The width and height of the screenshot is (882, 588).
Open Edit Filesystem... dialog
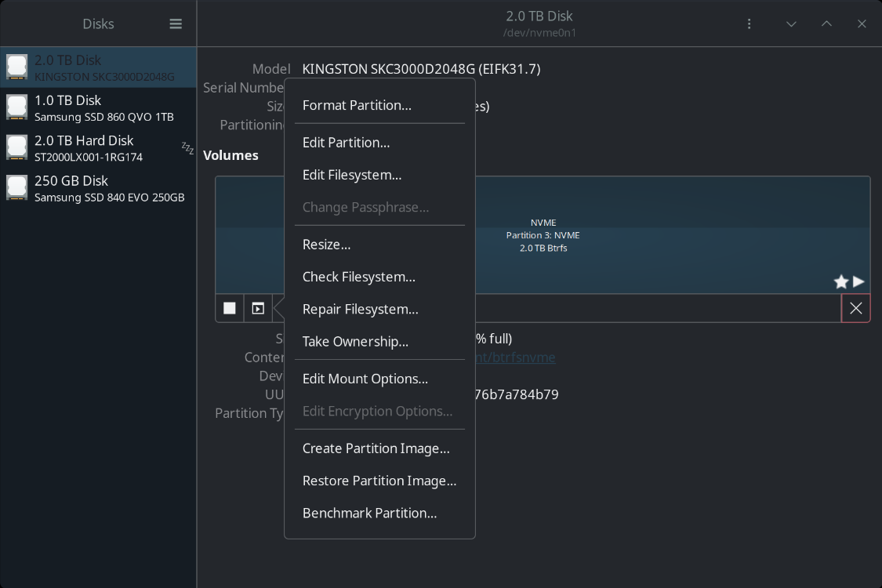point(379,175)
